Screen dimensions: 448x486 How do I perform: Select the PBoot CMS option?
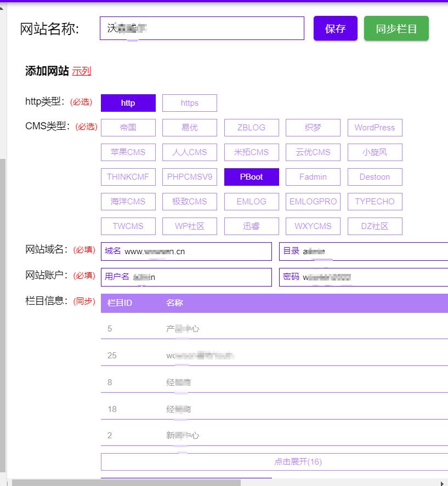coord(251,177)
